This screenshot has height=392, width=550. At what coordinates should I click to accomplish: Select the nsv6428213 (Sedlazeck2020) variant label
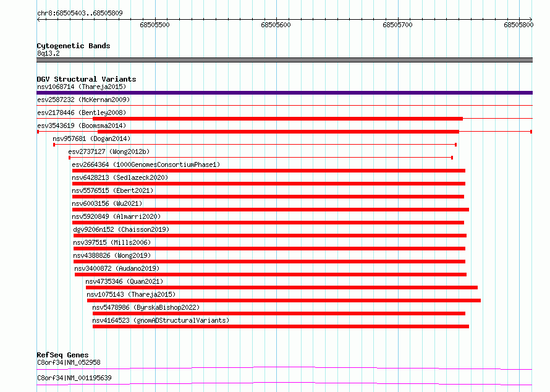click(120, 177)
